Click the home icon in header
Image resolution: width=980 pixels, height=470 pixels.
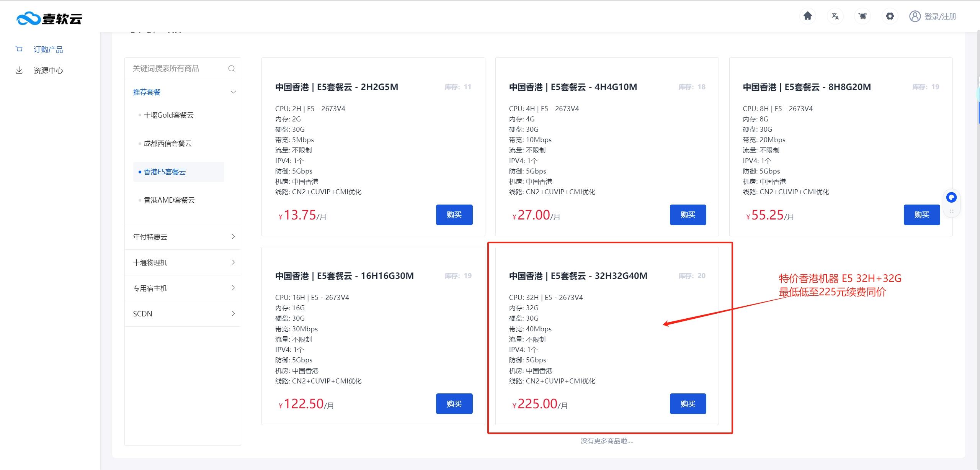pyautogui.click(x=808, y=16)
